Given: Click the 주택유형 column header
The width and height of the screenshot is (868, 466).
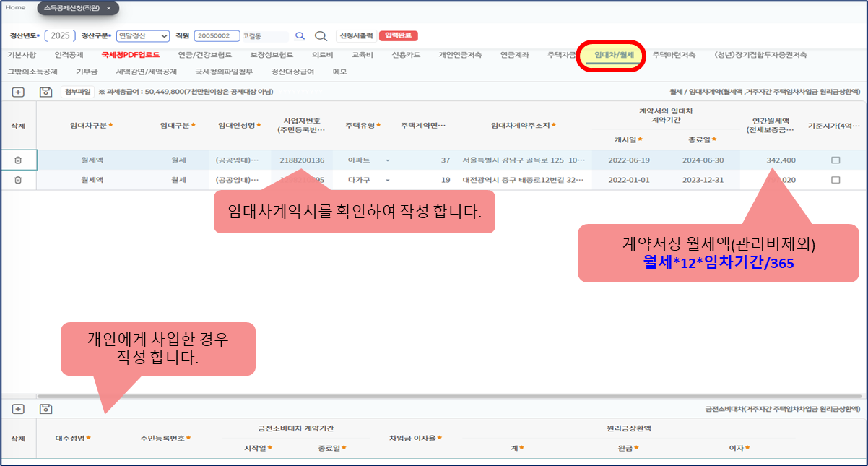Looking at the screenshot, I should 363,125.
